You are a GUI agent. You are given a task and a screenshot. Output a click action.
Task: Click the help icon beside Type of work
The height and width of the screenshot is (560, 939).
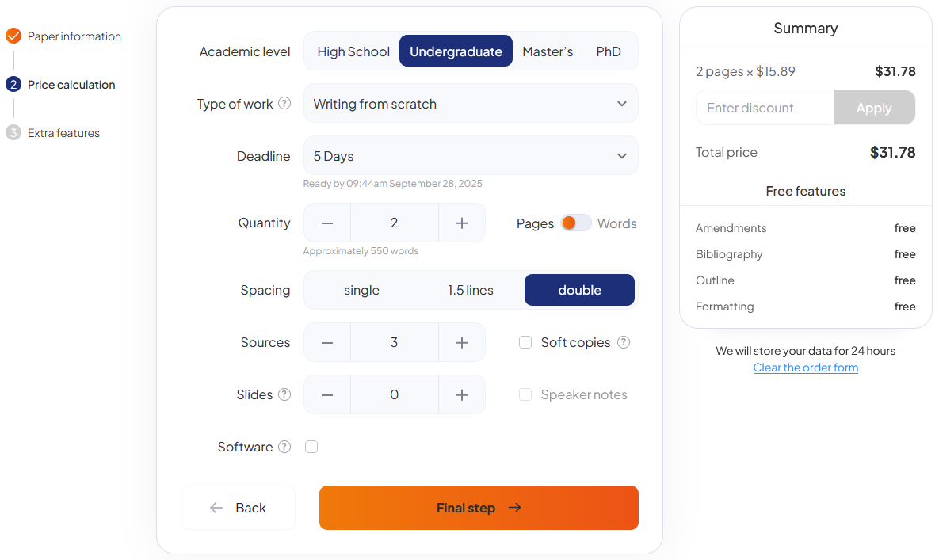(x=284, y=104)
